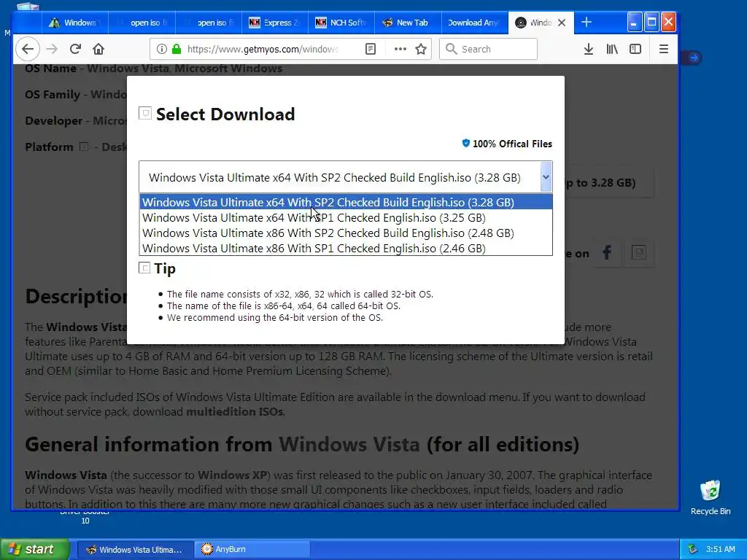Close the active Windows Vista tab
Screen dimensions: 747x560
coord(562,23)
